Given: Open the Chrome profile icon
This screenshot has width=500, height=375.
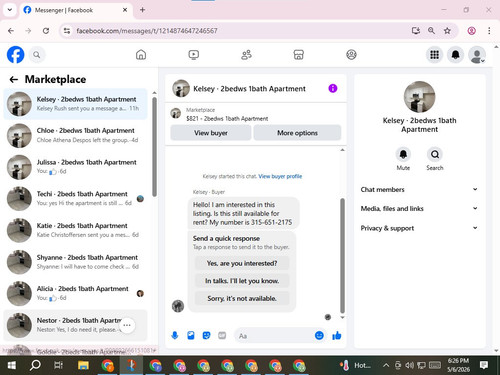Looking at the screenshot, I should point(471,31).
